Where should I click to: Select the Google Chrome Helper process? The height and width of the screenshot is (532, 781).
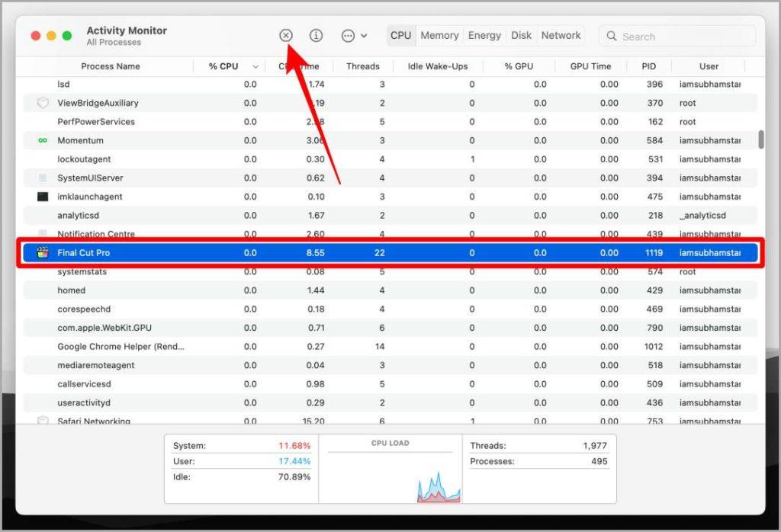[121, 346]
